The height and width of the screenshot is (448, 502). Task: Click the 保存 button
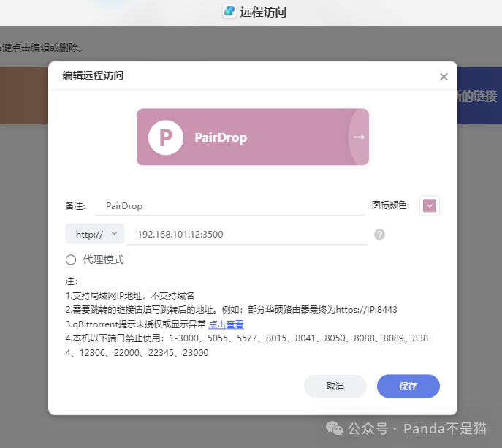click(408, 386)
